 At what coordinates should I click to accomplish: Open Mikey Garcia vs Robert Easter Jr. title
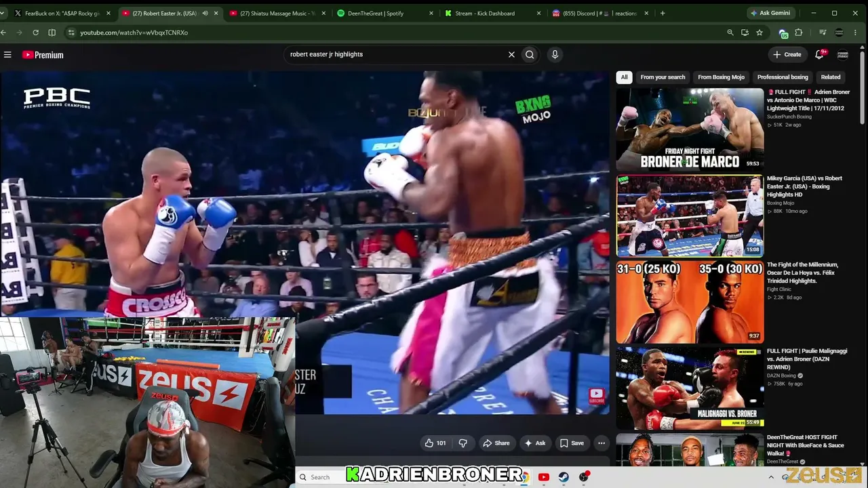click(x=804, y=186)
